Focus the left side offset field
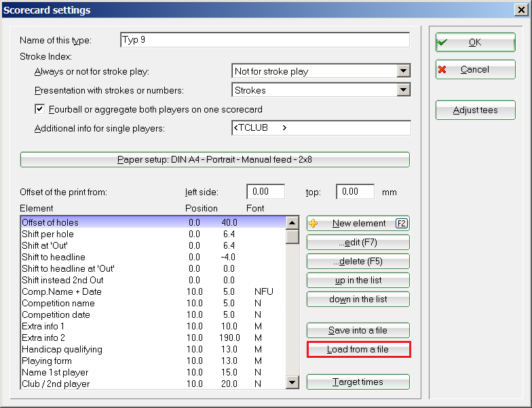Viewport: 532px width, 408px height. pos(265,192)
